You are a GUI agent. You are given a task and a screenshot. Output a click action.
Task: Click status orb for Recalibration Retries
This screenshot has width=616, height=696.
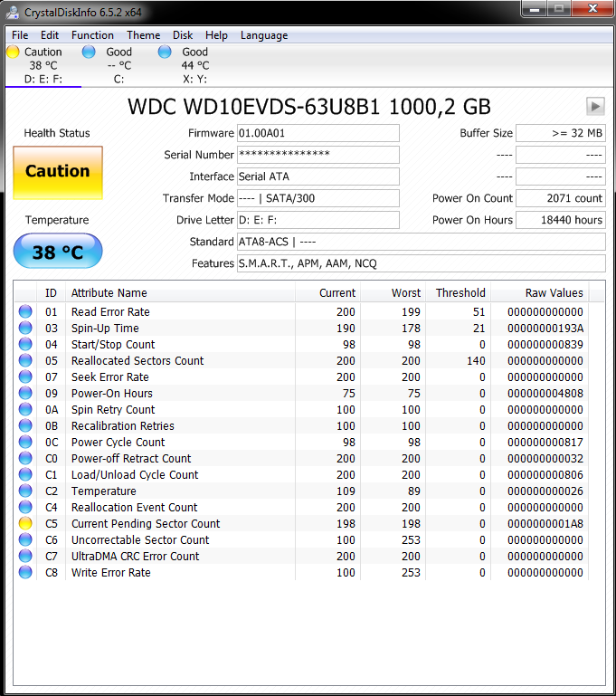pos(25,425)
